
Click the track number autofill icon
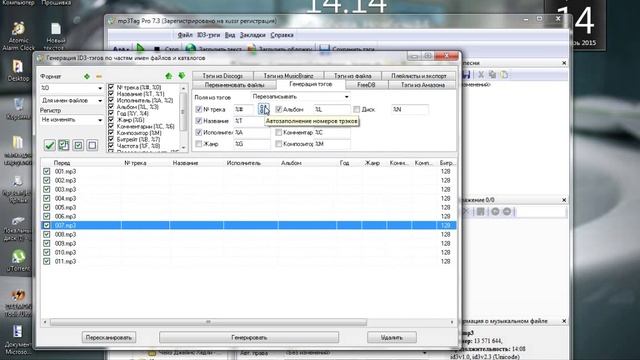[263, 109]
